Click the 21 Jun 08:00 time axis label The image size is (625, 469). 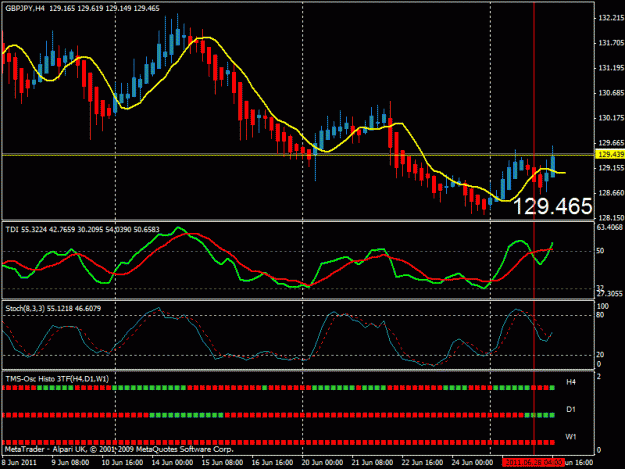pos(372,463)
